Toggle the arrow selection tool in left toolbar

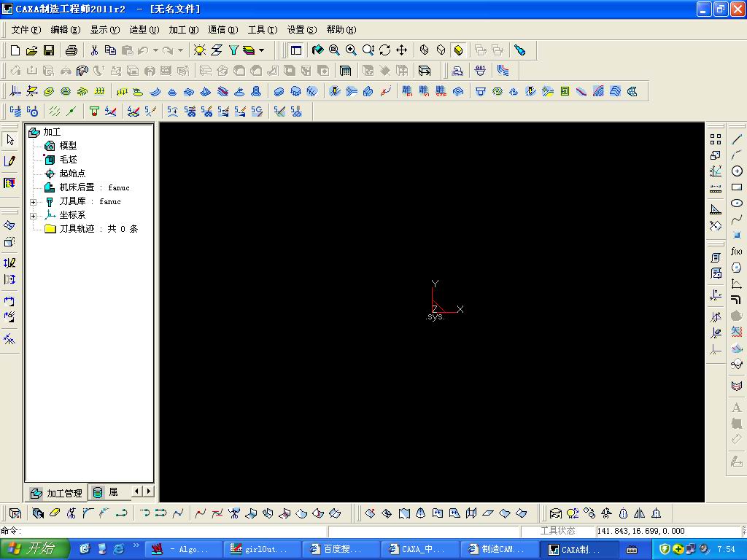click(10, 139)
